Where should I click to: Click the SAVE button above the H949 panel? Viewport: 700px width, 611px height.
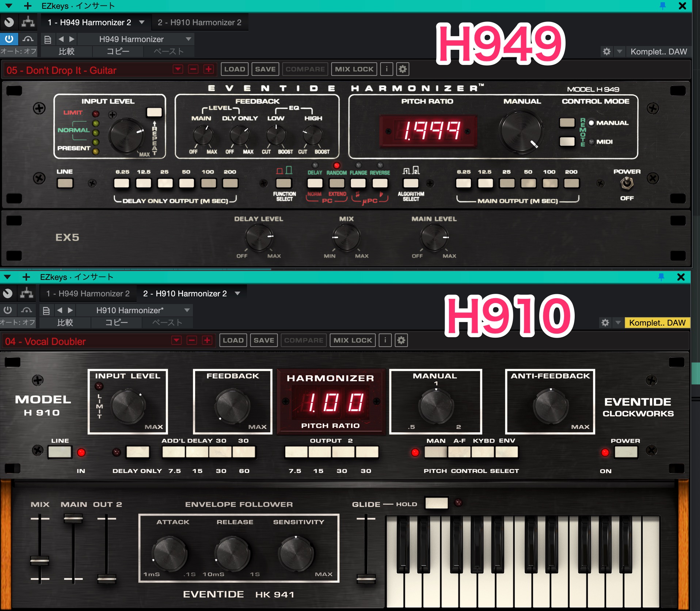[265, 69]
